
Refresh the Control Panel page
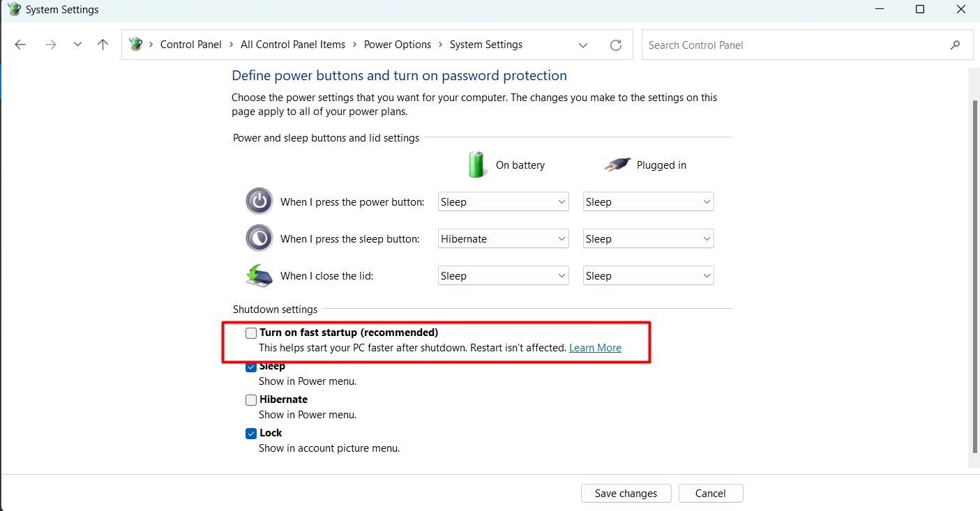(x=615, y=45)
